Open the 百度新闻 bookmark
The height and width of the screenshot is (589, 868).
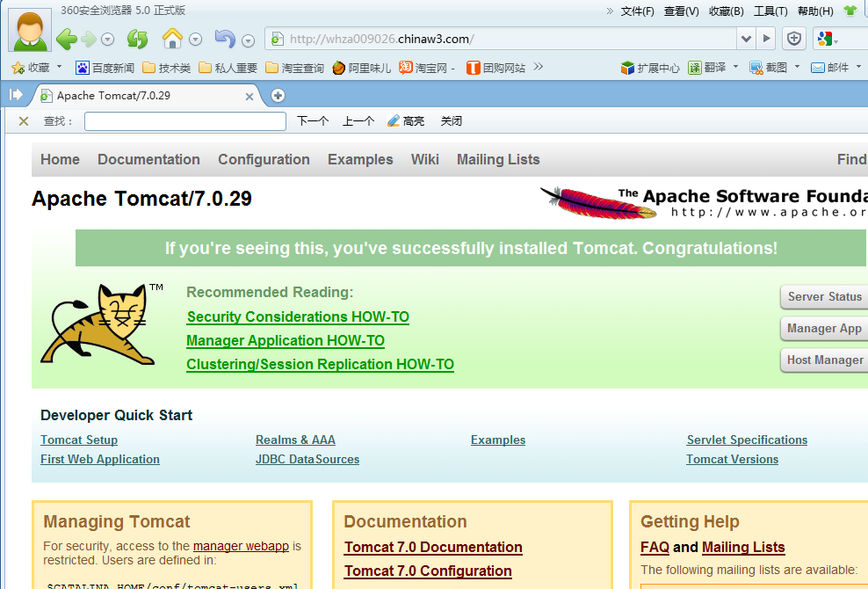(x=105, y=68)
